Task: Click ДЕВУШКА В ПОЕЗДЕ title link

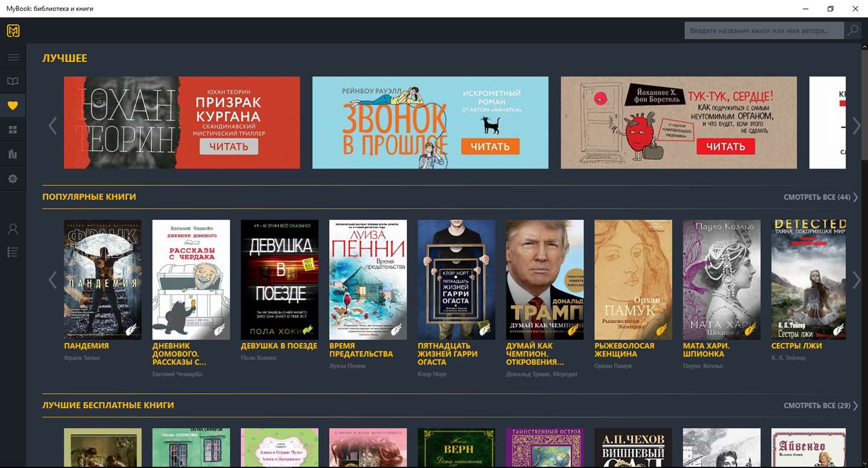Action: point(279,346)
